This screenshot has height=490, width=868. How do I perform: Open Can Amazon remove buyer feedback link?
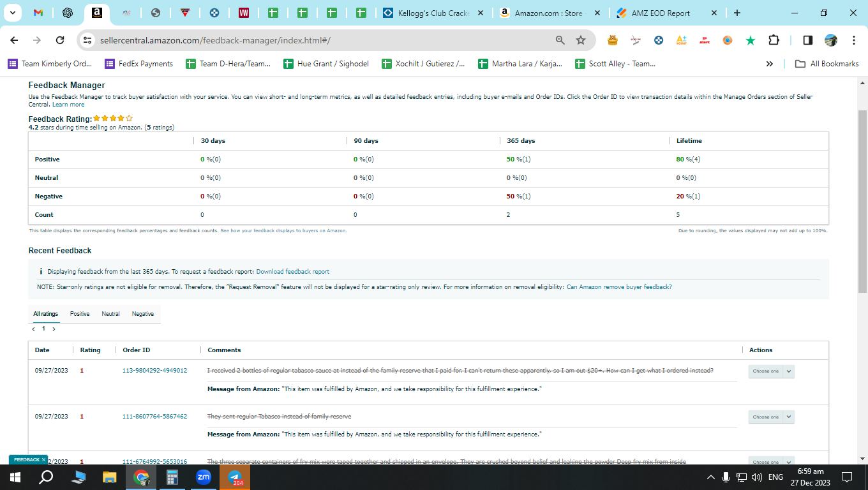tap(619, 287)
